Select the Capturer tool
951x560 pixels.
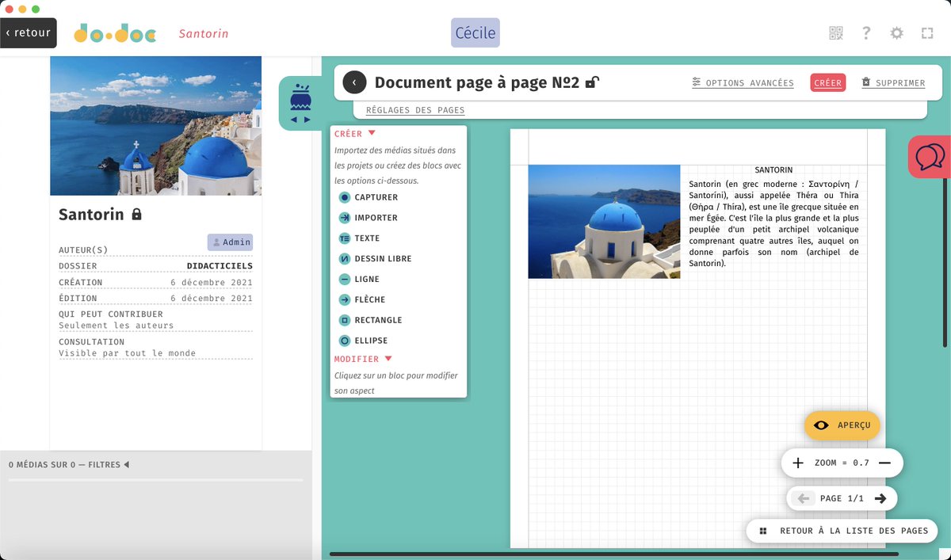tap(369, 197)
